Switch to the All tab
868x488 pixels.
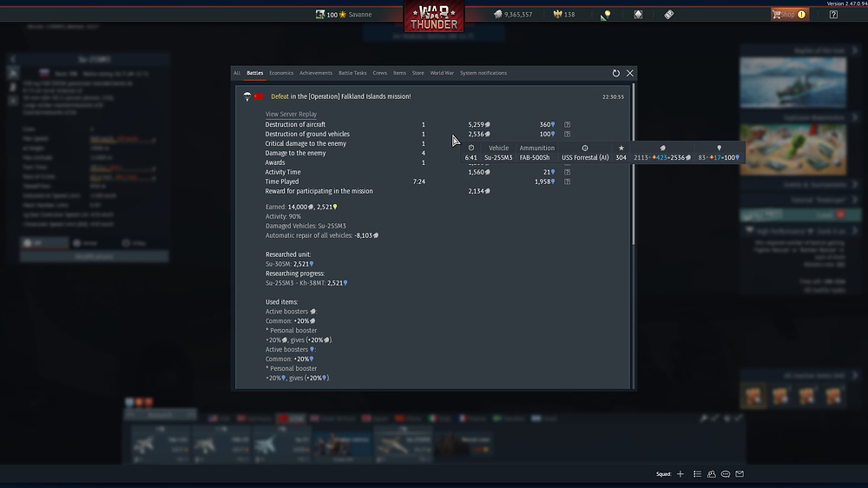point(237,73)
